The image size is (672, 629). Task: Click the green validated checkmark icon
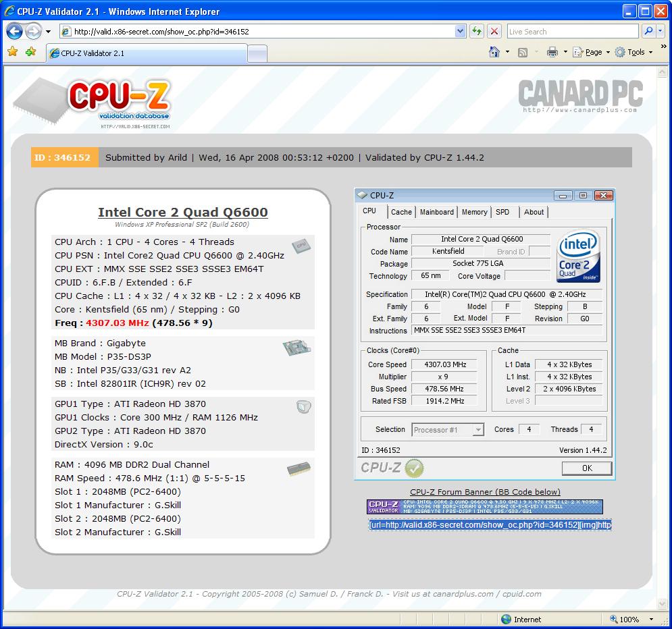point(413,468)
